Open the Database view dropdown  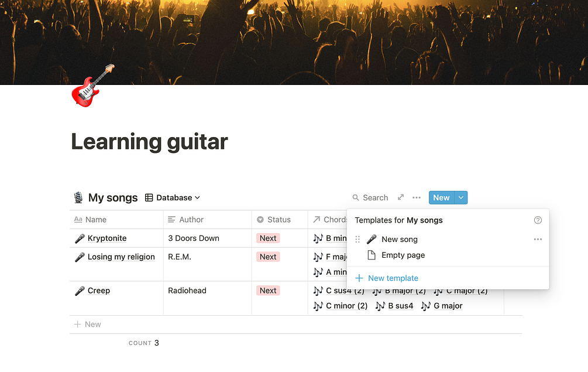(173, 197)
